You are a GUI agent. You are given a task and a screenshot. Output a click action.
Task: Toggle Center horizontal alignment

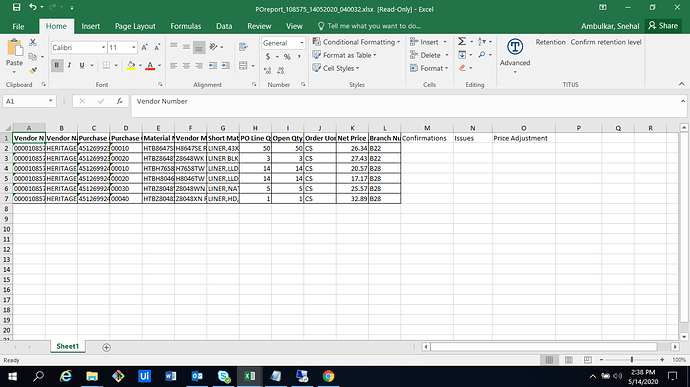[187, 66]
